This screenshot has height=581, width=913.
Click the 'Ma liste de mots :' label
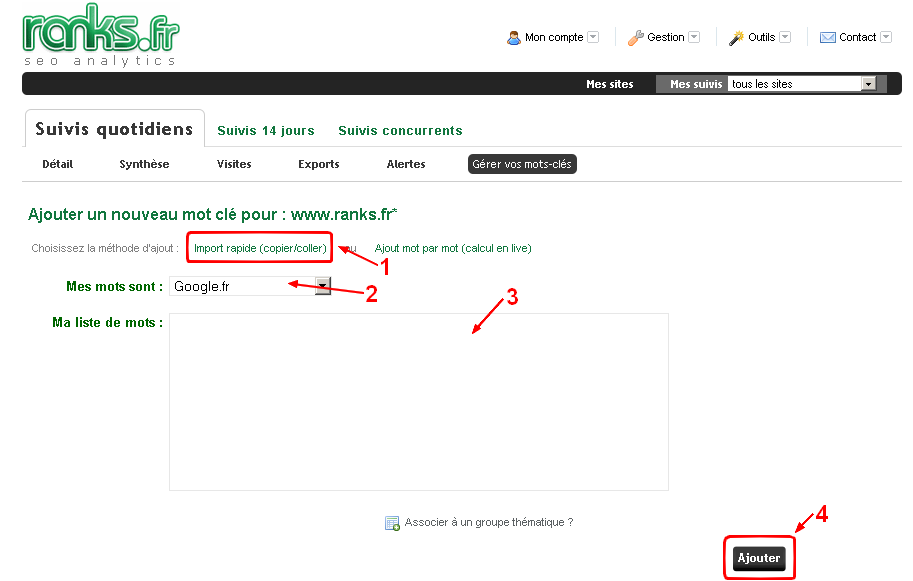point(108,323)
